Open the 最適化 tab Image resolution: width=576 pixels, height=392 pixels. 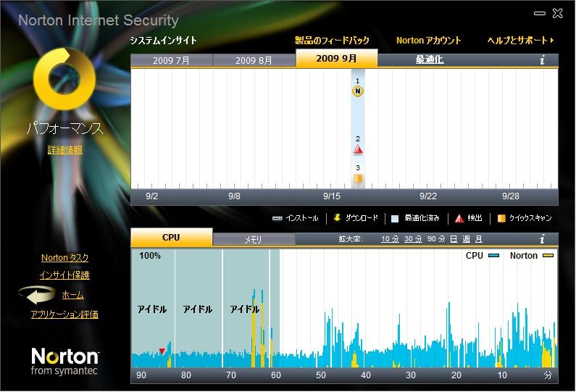coord(430,59)
